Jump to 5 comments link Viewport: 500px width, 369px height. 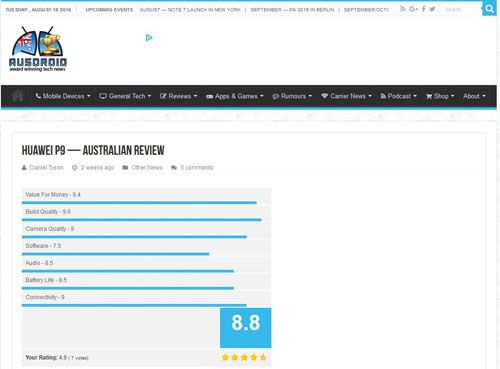[197, 167]
